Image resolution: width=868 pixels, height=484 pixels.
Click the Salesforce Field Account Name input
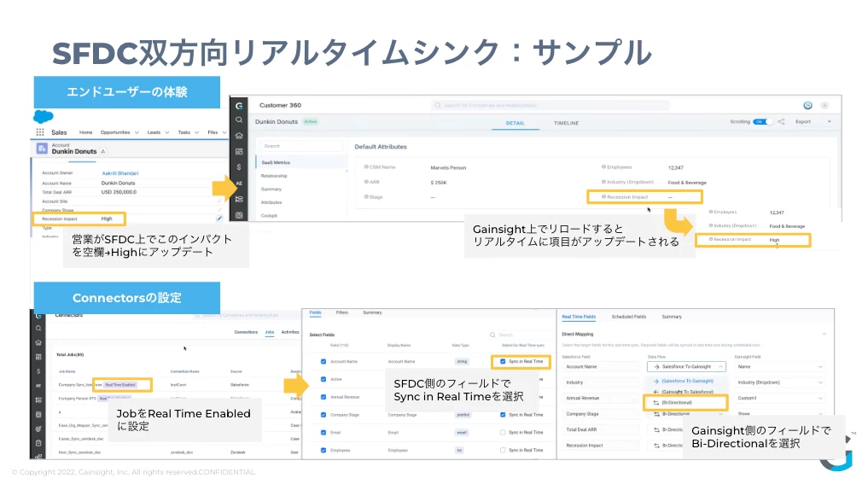[x=601, y=366]
